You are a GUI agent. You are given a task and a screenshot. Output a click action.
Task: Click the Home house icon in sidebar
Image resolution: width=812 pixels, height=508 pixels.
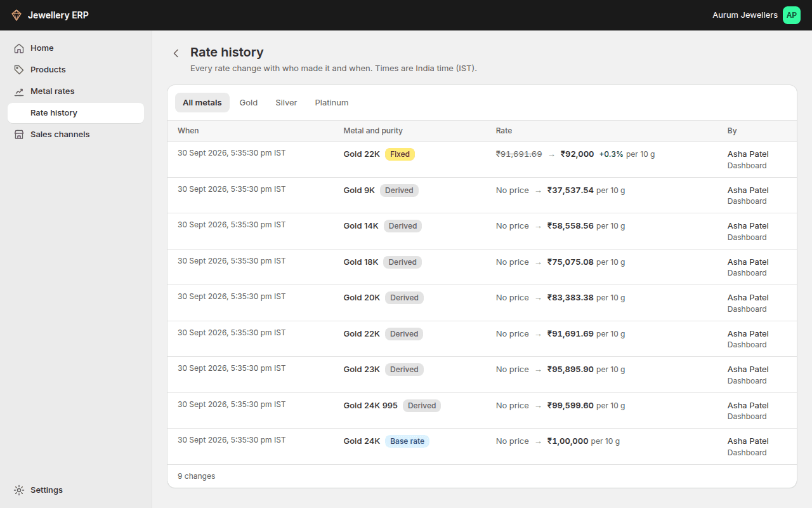(19, 48)
